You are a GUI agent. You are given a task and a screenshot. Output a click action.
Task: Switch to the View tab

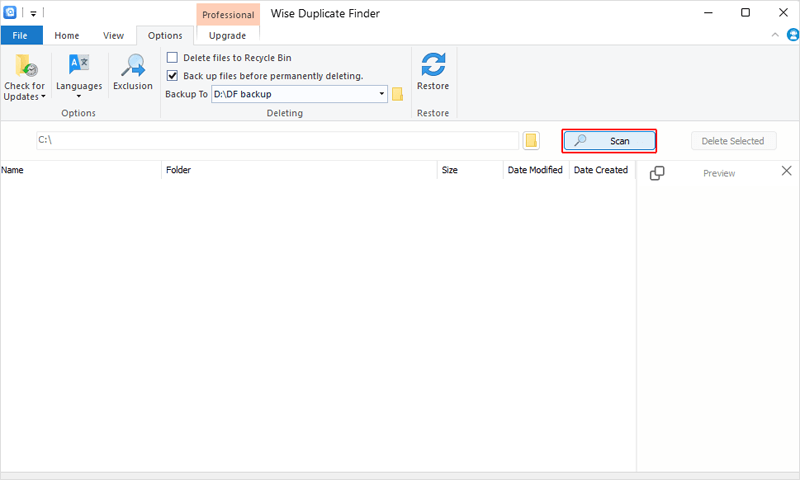pyautogui.click(x=113, y=35)
